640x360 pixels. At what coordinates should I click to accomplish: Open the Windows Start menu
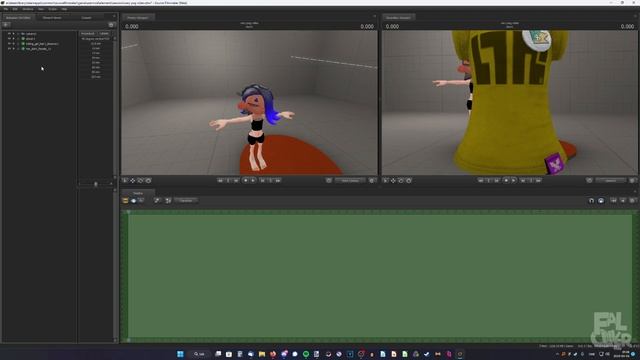pyautogui.click(x=180, y=354)
